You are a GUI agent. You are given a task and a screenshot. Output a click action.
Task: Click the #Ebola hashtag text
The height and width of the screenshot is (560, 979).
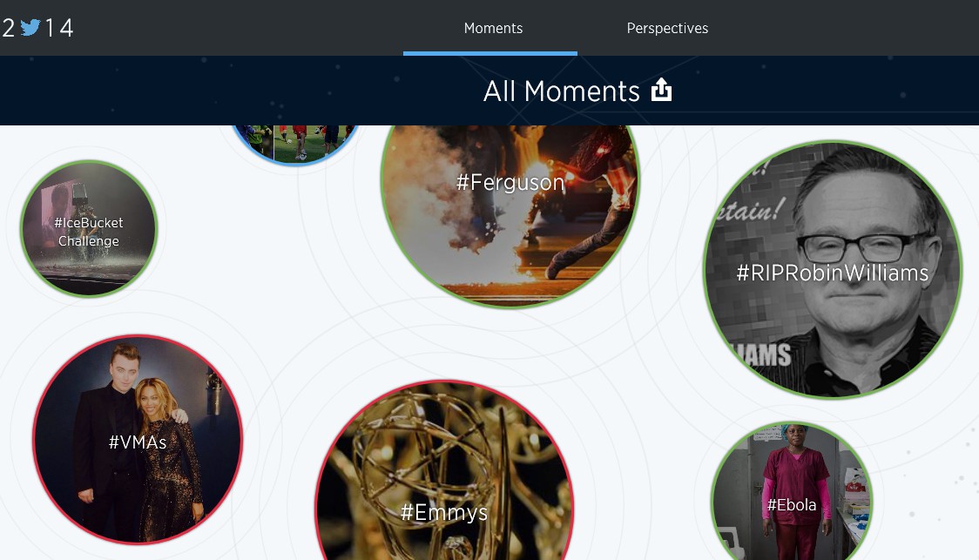point(791,504)
